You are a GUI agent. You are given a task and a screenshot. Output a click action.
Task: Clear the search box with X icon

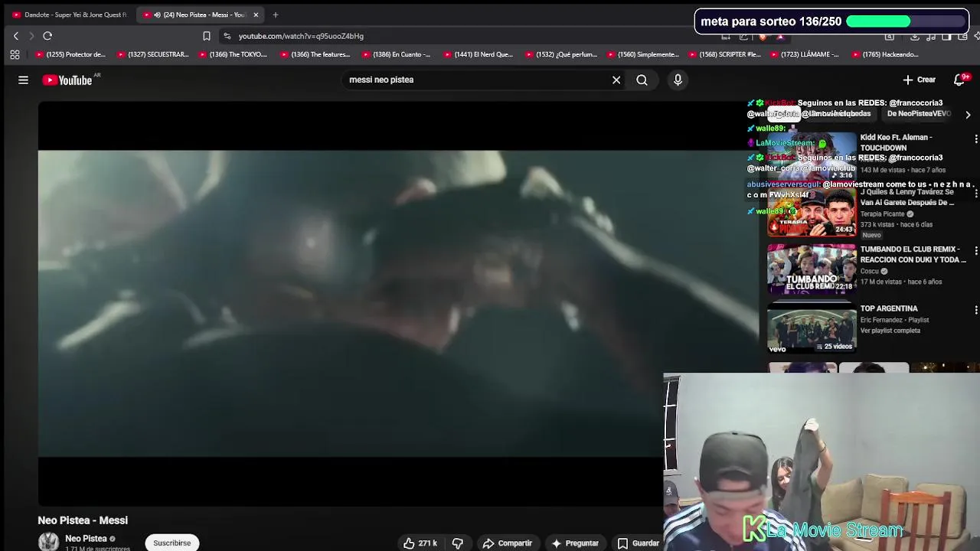point(616,80)
